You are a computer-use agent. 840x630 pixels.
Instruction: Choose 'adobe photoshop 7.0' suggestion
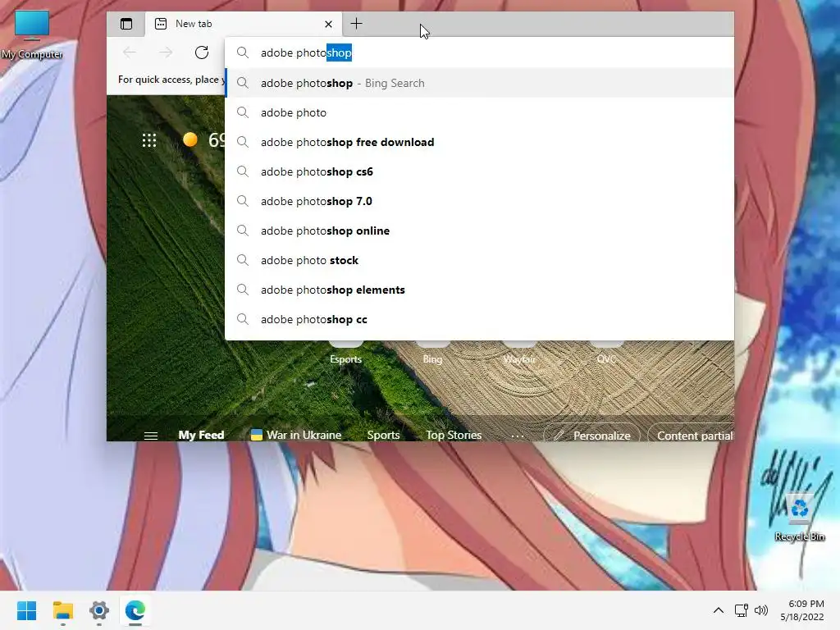point(479,201)
